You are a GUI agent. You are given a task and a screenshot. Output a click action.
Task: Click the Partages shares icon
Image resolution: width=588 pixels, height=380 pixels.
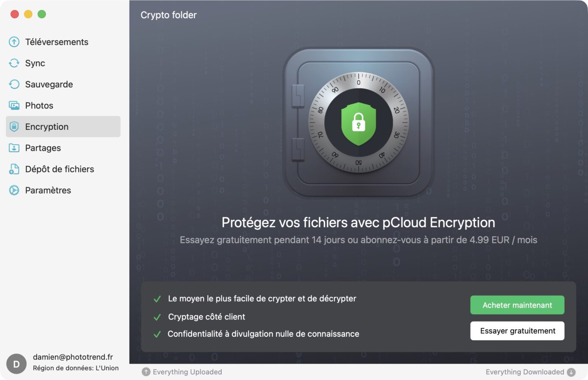point(14,148)
